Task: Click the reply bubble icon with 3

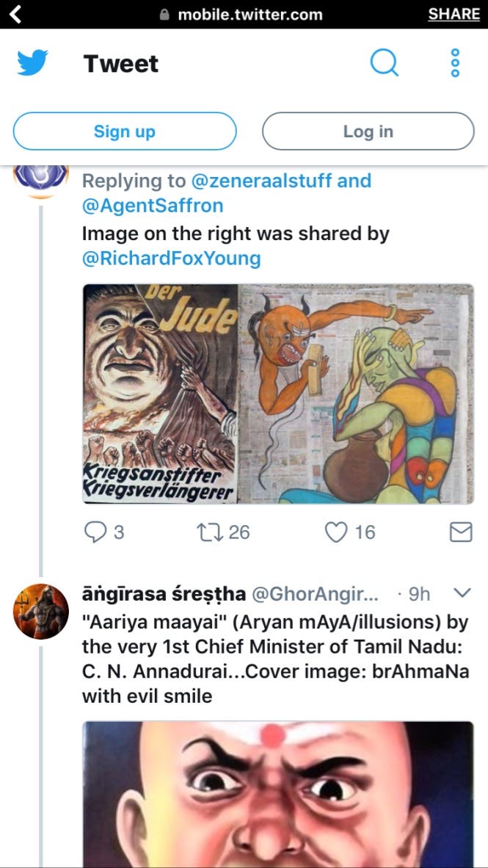Action: click(95, 532)
